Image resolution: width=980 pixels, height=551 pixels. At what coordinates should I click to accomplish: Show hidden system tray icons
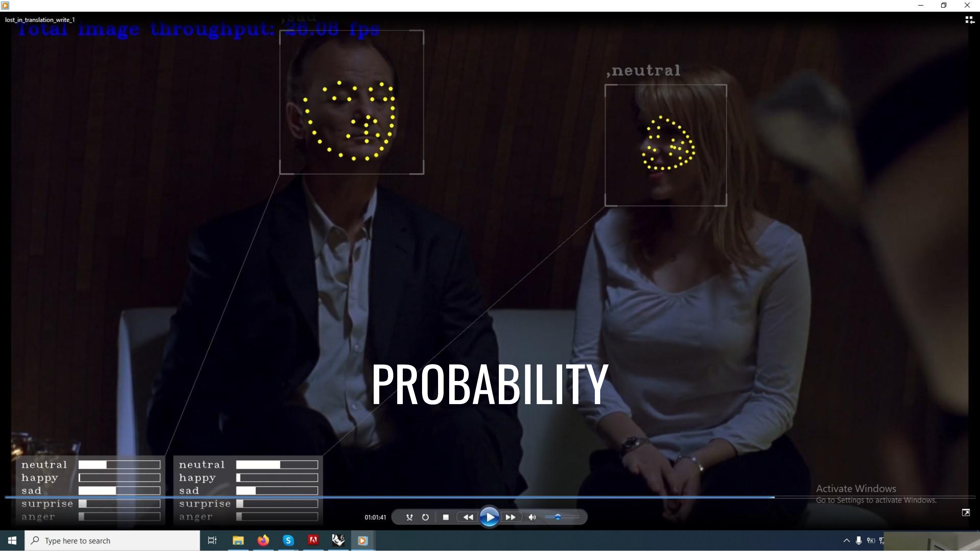pos(846,540)
